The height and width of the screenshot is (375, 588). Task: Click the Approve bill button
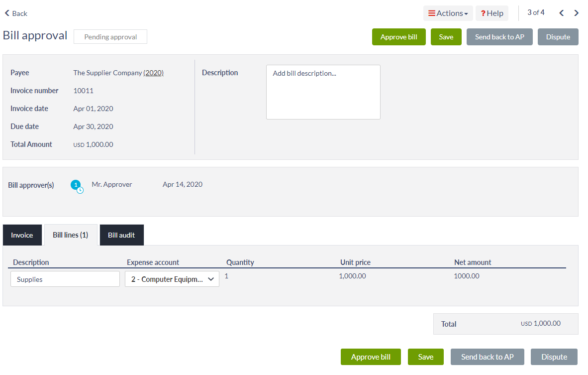point(398,36)
